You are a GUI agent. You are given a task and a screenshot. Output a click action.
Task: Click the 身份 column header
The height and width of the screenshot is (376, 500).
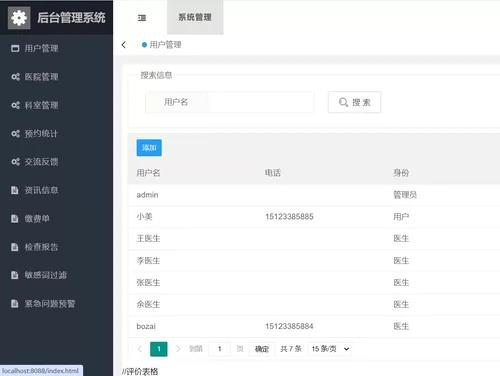(401, 173)
